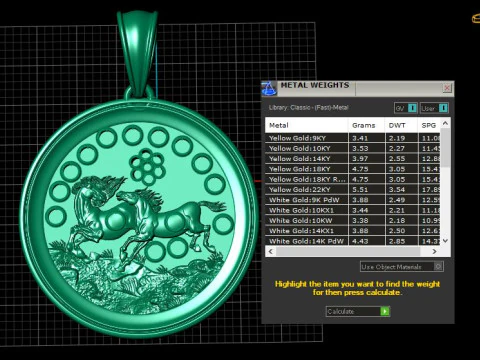Select the Yellow Gold:10KY row
This screenshot has height=360, width=480.
coord(353,148)
